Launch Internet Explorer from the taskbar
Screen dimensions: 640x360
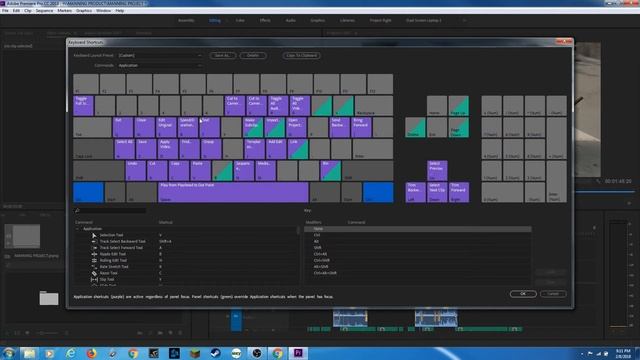(71, 353)
